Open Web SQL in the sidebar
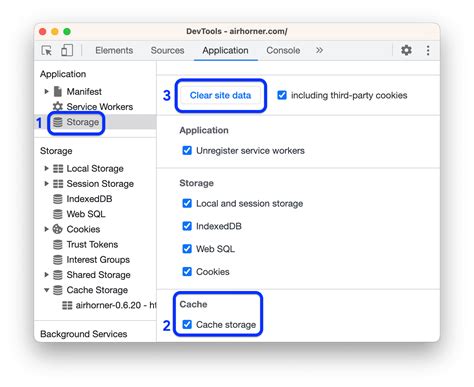 coord(79,214)
